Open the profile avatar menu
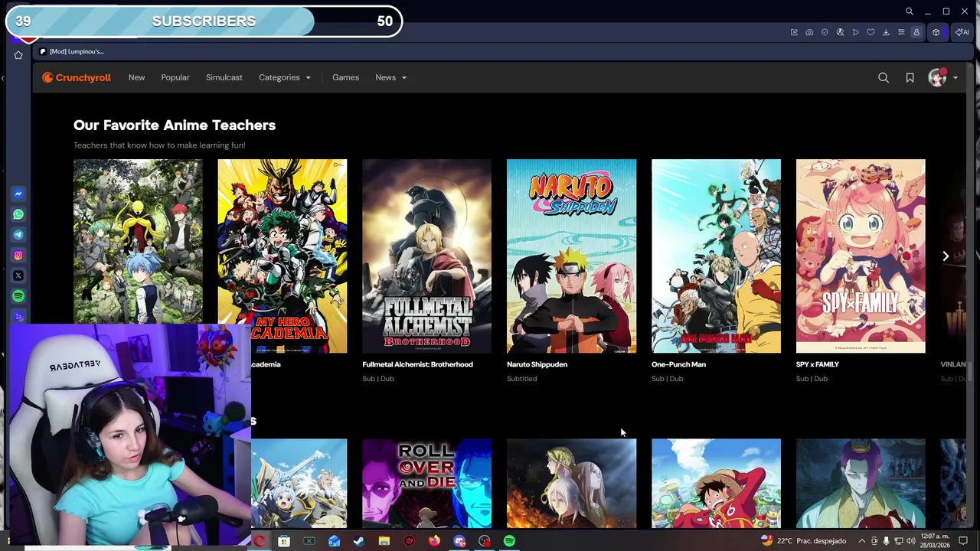The height and width of the screenshot is (551, 980). (x=942, y=77)
